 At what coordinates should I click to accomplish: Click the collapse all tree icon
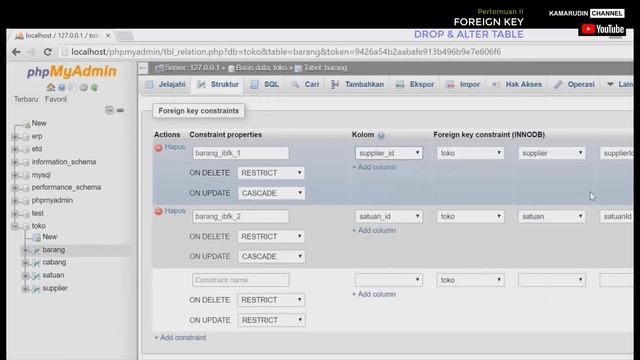click(109, 110)
